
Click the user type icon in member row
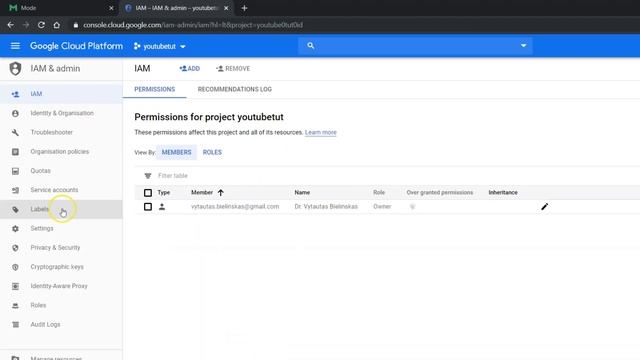(162, 207)
